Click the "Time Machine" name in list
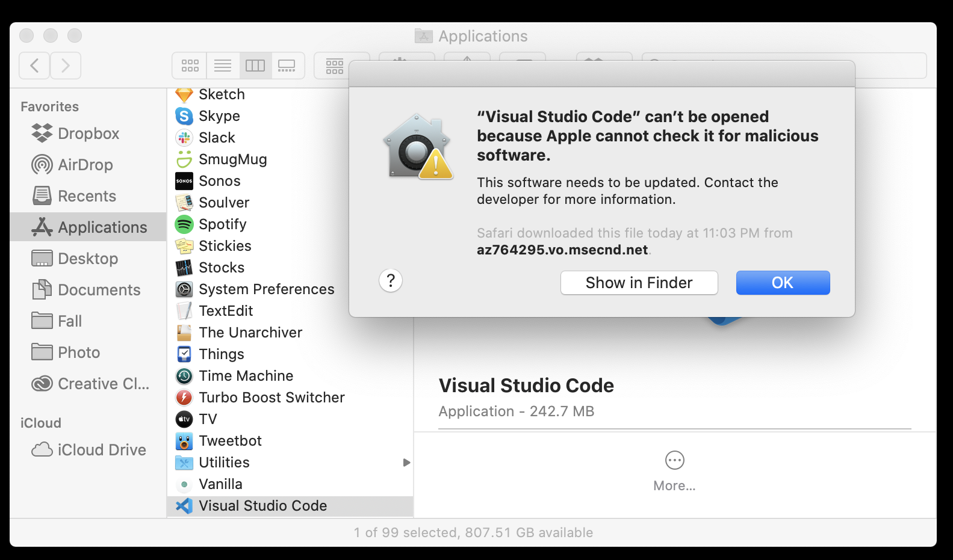Image resolution: width=953 pixels, height=560 pixels. tap(246, 376)
